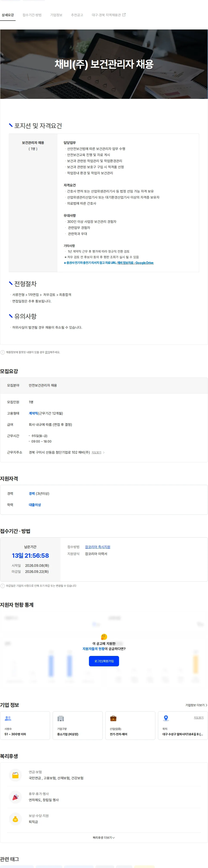Click 잡코리아 즉시지원 link
The height and width of the screenshot is (868, 208).
click(x=97, y=547)
